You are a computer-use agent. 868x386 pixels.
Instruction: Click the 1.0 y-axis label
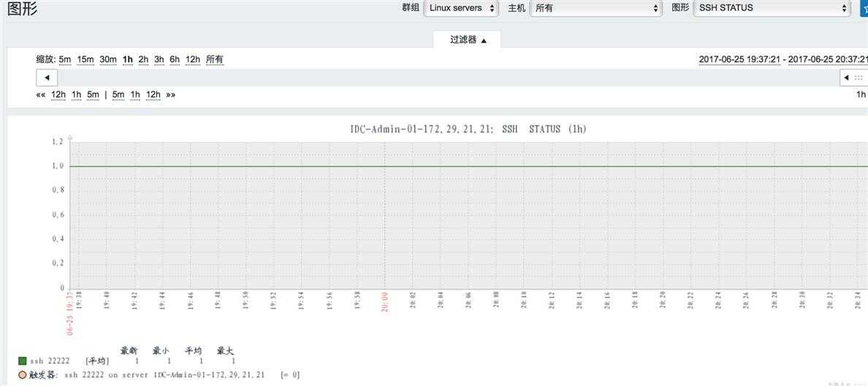[x=58, y=166]
